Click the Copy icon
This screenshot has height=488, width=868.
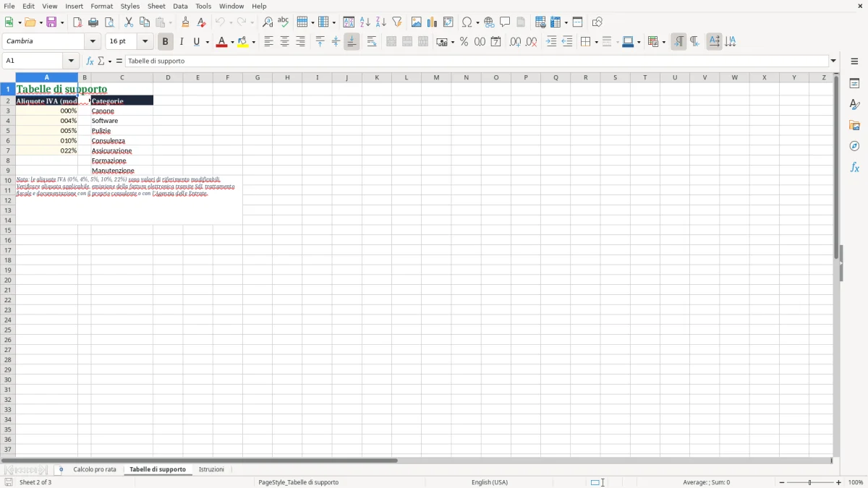coord(145,22)
